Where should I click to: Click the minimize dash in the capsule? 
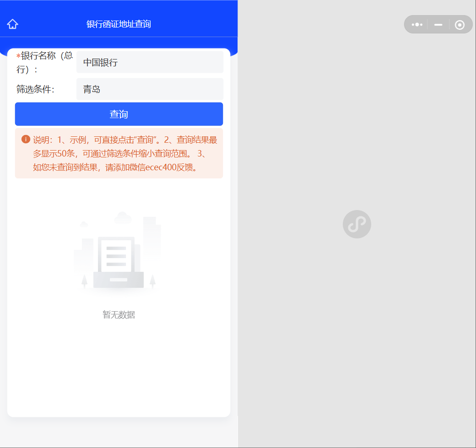tap(438, 24)
